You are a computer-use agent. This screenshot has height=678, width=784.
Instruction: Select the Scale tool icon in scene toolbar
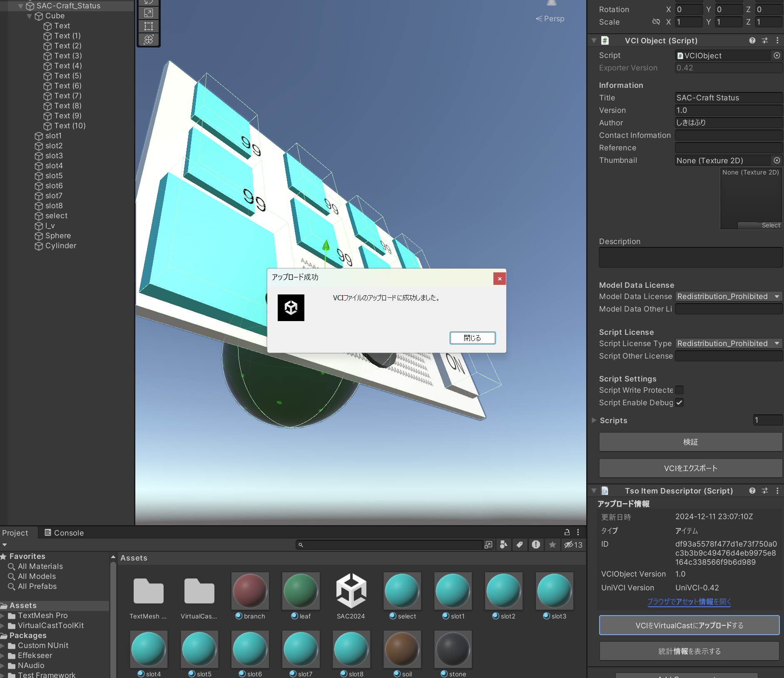(x=149, y=13)
